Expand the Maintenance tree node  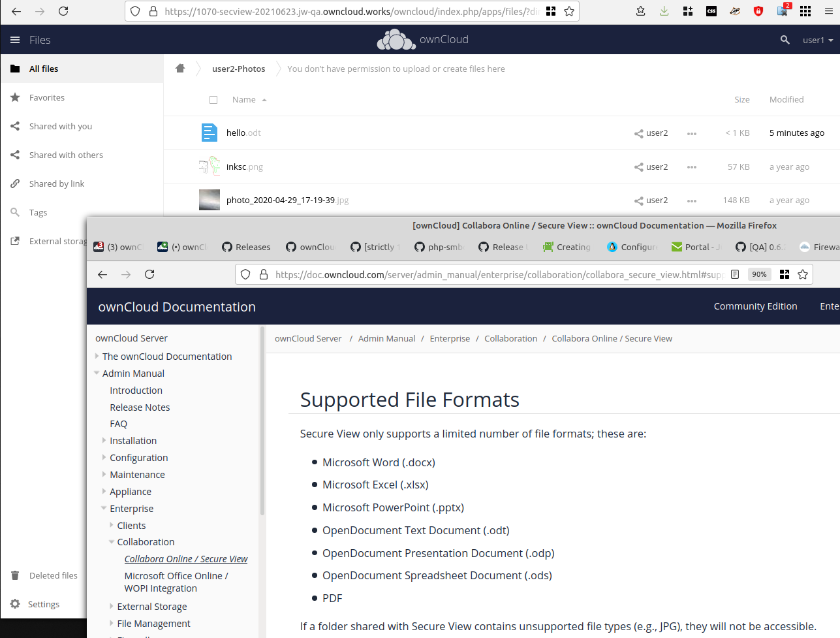tap(104, 474)
